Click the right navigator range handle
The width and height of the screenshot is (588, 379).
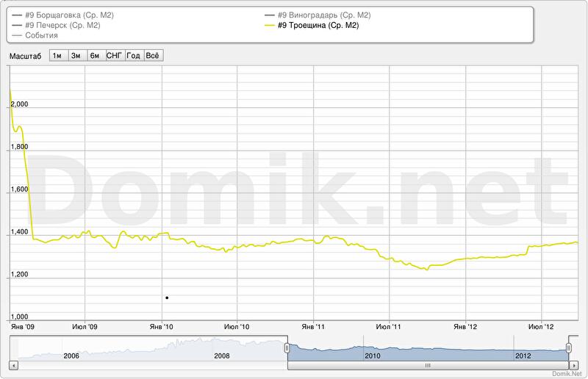tap(569, 347)
